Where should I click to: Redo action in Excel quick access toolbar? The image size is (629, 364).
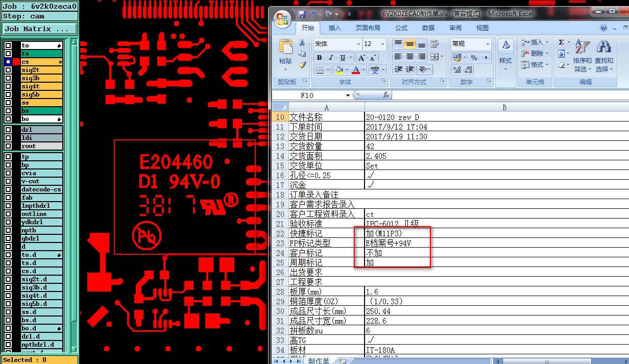coord(329,14)
